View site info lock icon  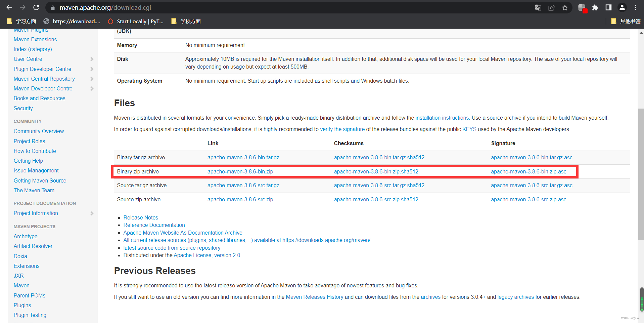[53, 7]
